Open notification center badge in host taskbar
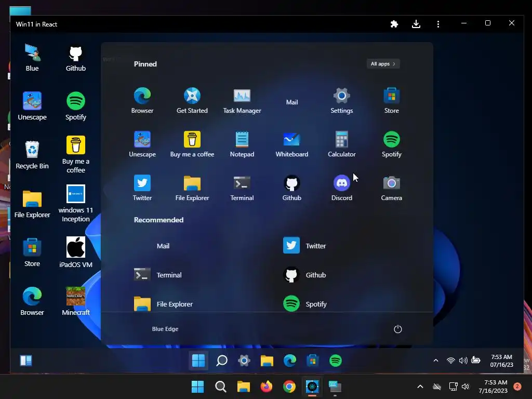 click(517, 387)
